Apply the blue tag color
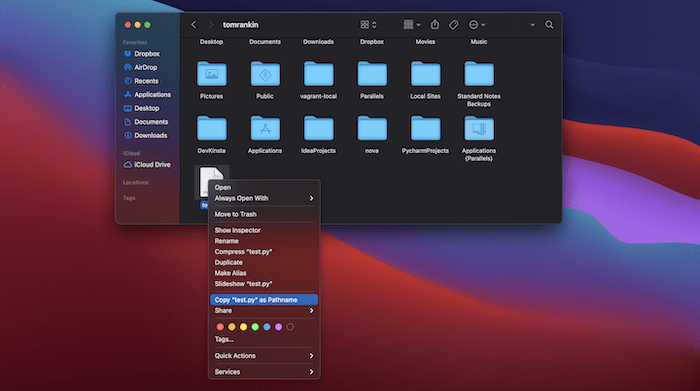This screenshot has height=391, width=700. [267, 327]
